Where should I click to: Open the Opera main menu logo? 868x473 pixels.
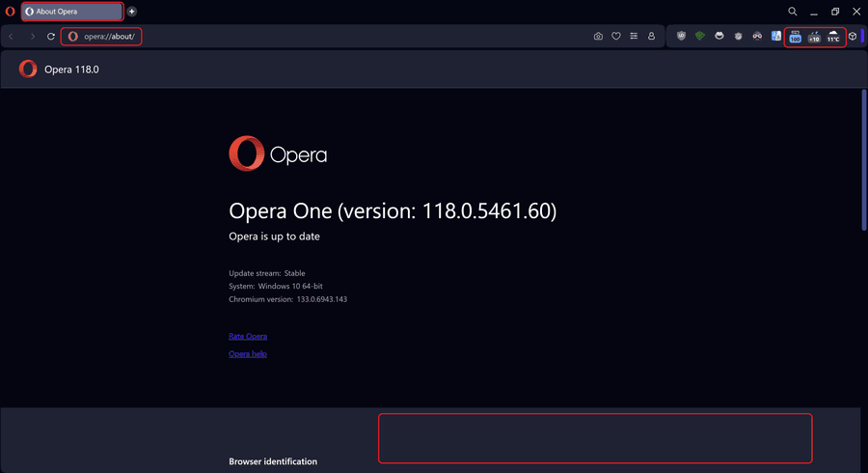tap(10, 11)
